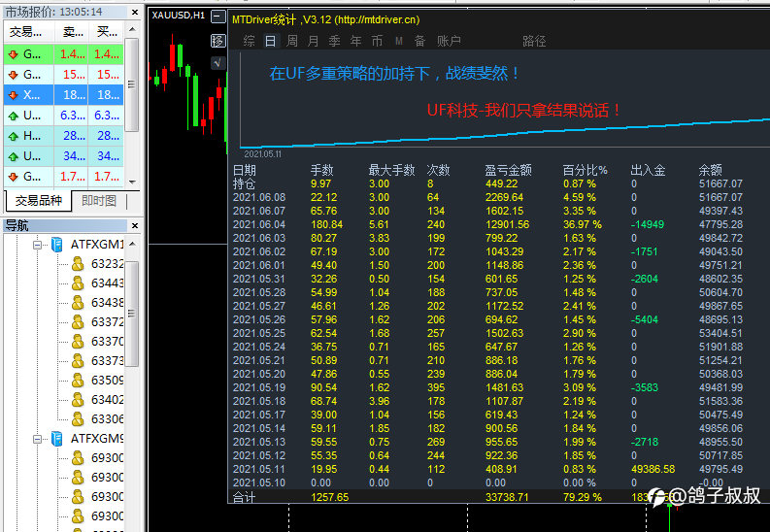Viewport: 770px width, 532px height.
Task: Click the 路径 path label
Action: pos(534,41)
